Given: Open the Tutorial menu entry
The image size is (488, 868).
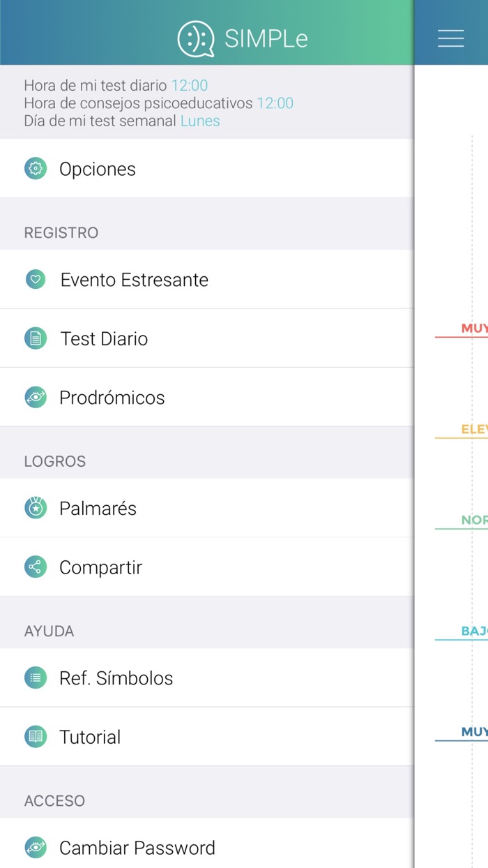Looking at the screenshot, I should 90,737.
